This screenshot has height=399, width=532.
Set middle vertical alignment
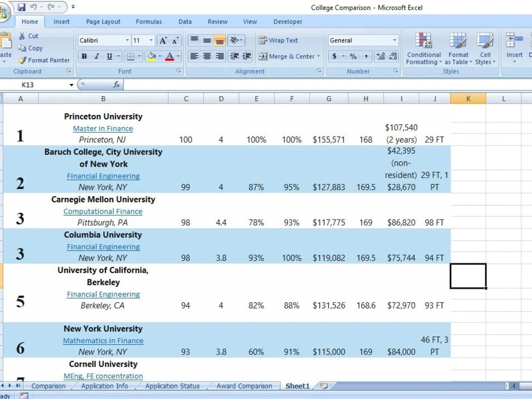[x=207, y=41]
